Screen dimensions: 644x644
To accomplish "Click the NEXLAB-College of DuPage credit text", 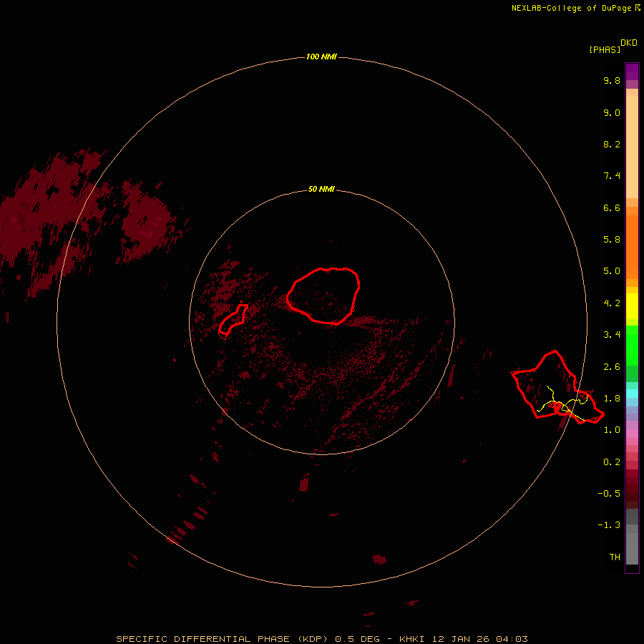I will click(571, 8).
